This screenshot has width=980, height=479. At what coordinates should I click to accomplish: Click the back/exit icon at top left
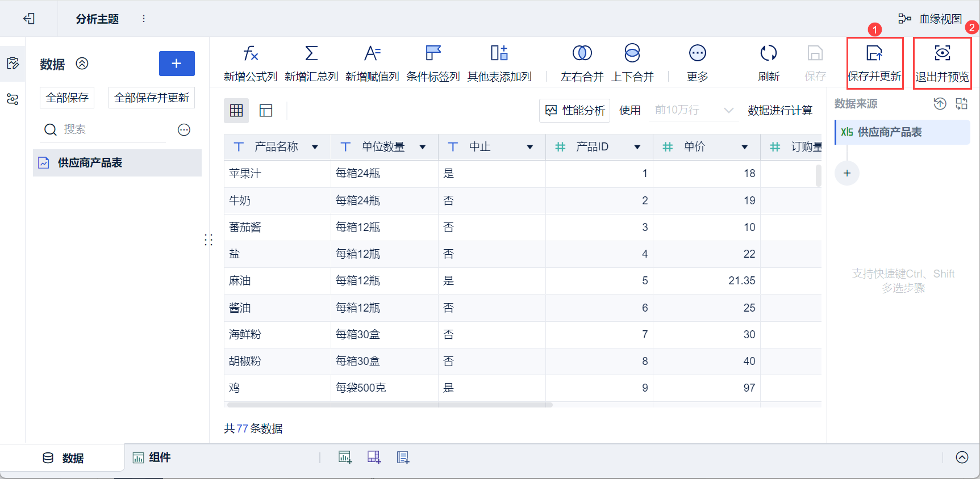tap(29, 19)
